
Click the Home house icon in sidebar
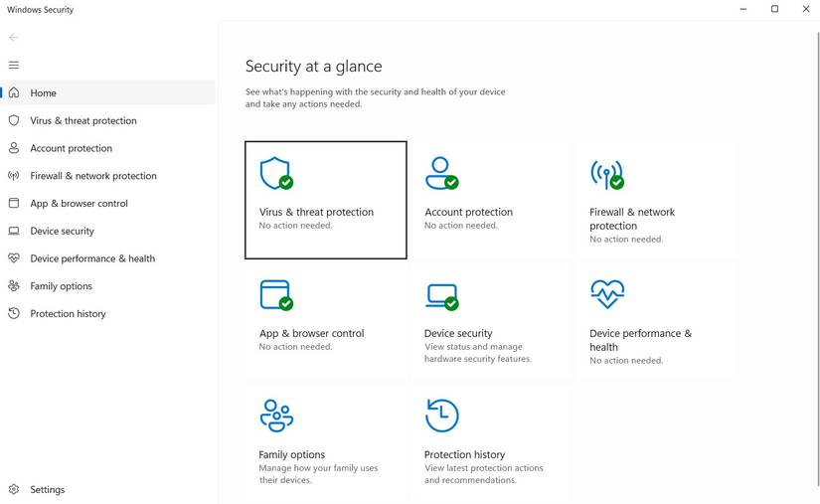[14, 92]
